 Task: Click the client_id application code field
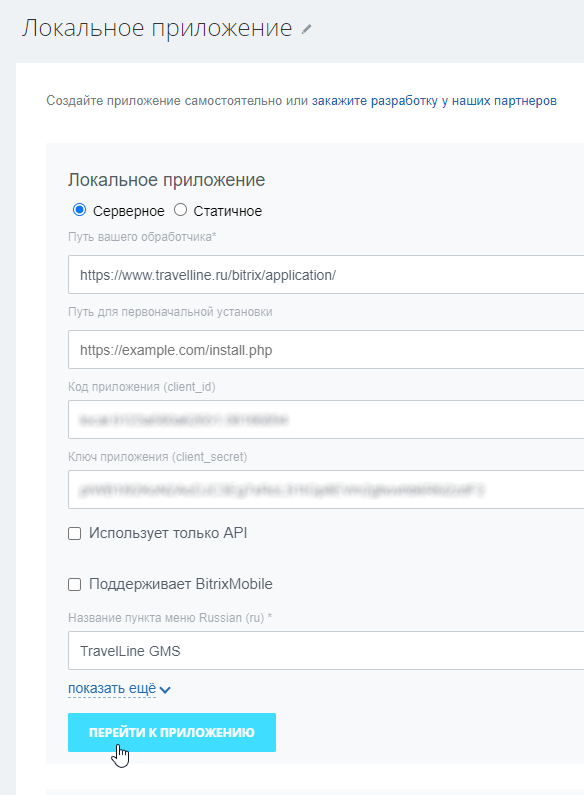(x=326, y=419)
